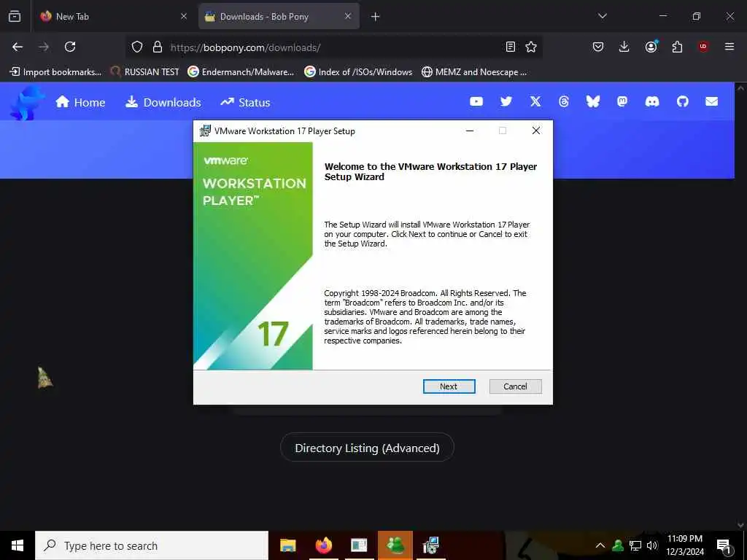Screen dimensions: 747x560
Task: Open a new browser tab
Action: [x=376, y=17]
